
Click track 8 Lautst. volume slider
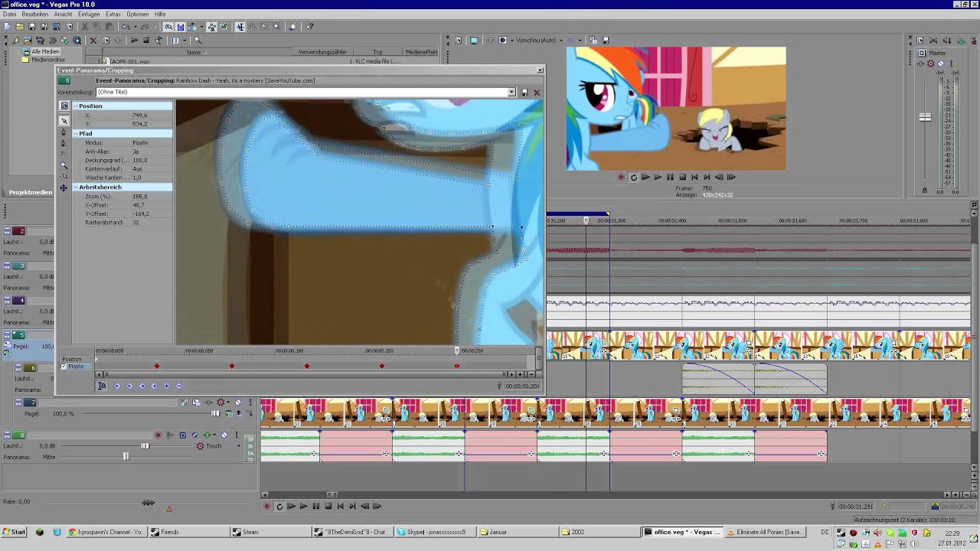coord(145,445)
